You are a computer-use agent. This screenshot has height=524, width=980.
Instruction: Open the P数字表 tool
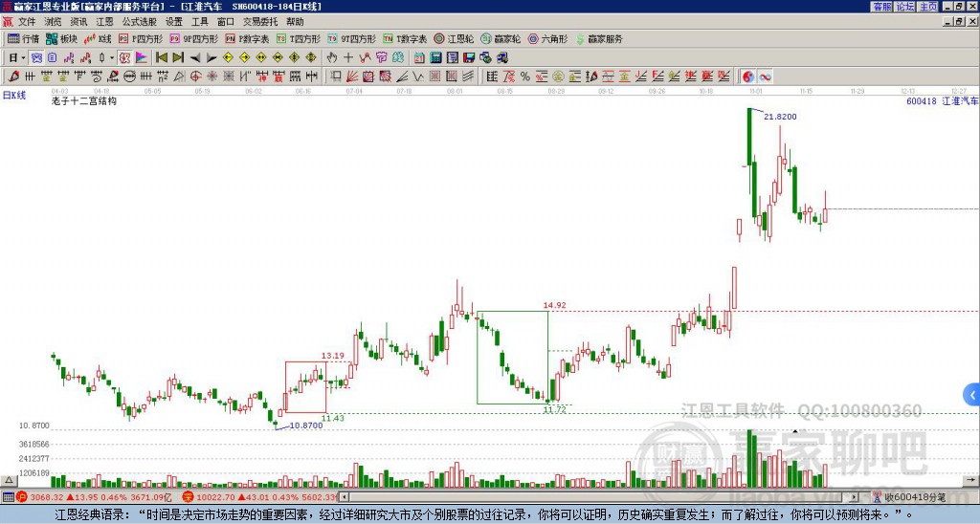point(248,38)
